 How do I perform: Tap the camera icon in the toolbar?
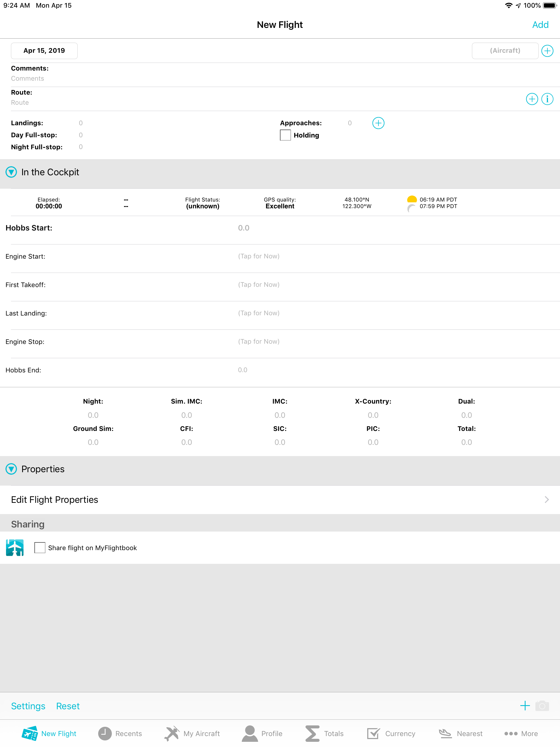(x=542, y=705)
